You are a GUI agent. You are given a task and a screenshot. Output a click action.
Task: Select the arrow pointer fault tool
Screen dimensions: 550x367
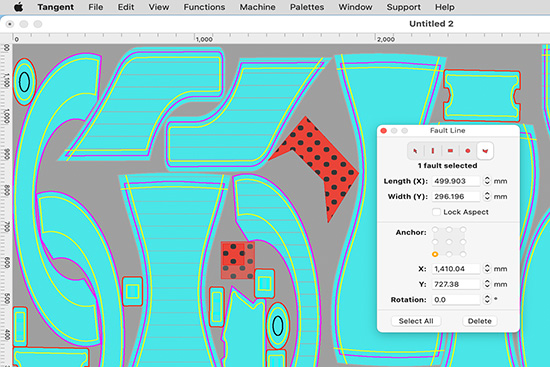416,151
